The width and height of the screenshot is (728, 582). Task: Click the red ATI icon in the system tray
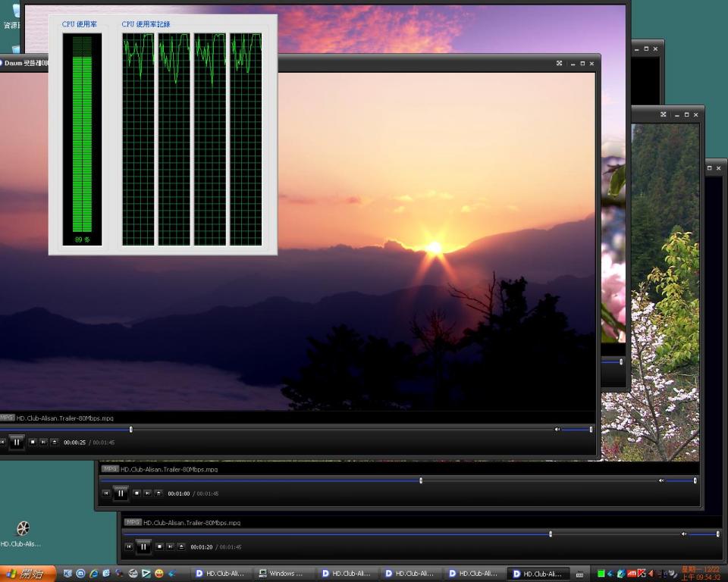tap(631, 574)
